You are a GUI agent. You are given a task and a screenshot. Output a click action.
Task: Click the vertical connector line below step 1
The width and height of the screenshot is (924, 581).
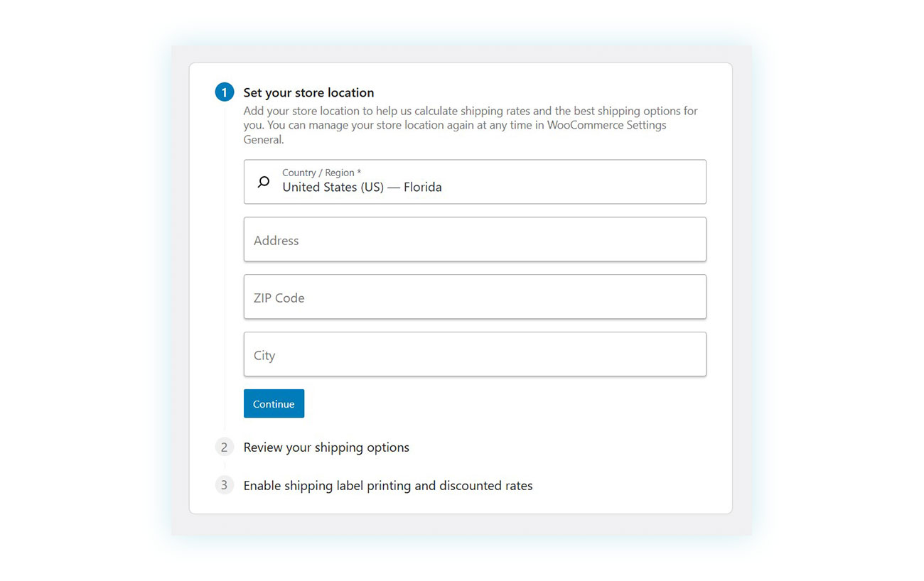[x=225, y=266]
